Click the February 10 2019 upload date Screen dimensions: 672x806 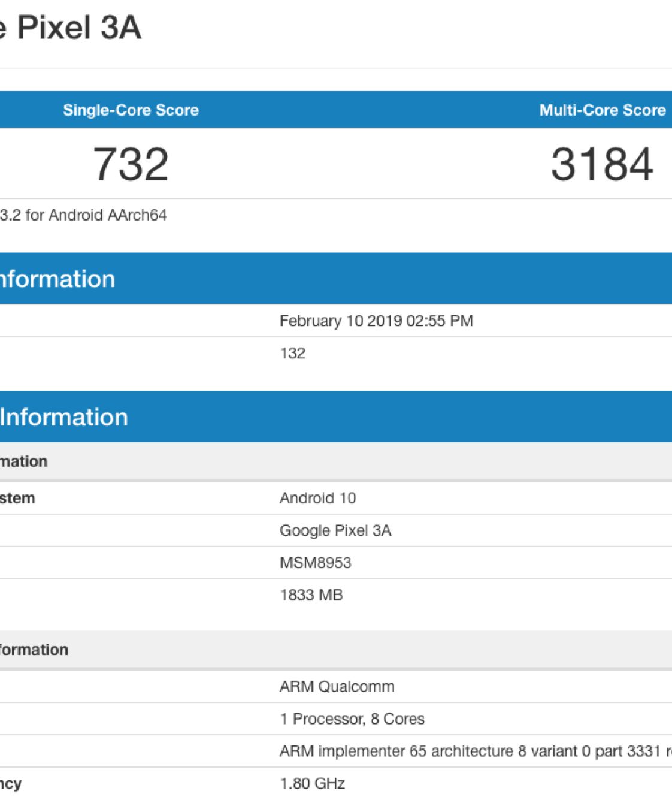point(376,321)
